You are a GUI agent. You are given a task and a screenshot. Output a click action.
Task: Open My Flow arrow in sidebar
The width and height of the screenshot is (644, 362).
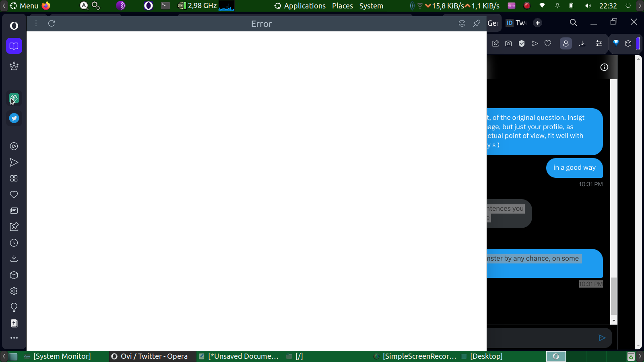point(14,162)
